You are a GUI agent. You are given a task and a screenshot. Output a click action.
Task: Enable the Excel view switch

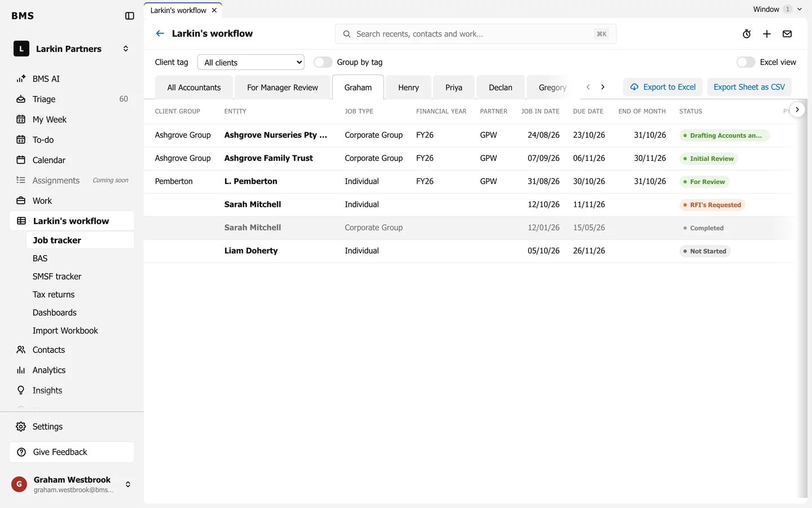point(746,62)
